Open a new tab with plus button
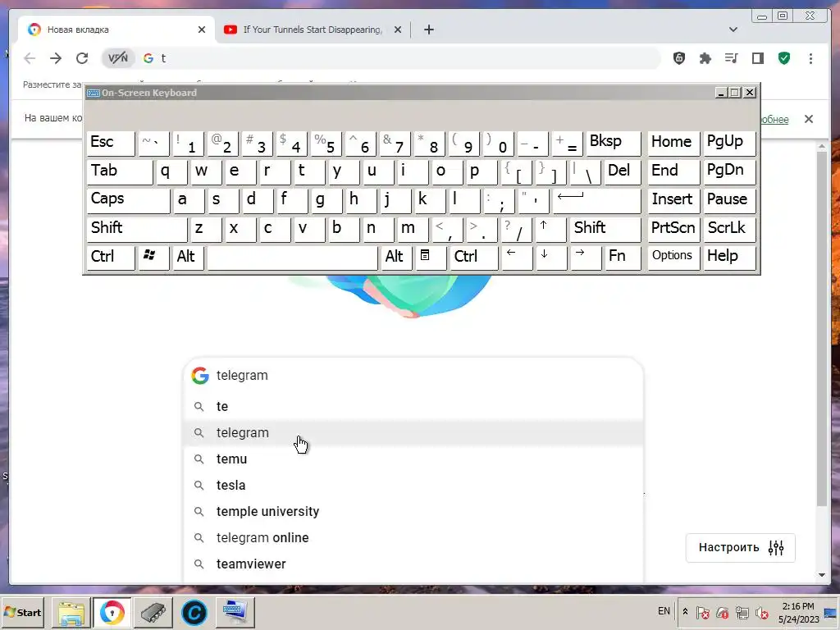The width and height of the screenshot is (840, 630). pos(428,30)
